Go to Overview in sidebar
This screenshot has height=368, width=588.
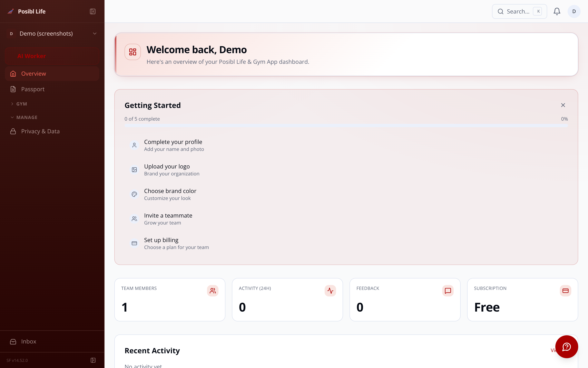pos(52,74)
